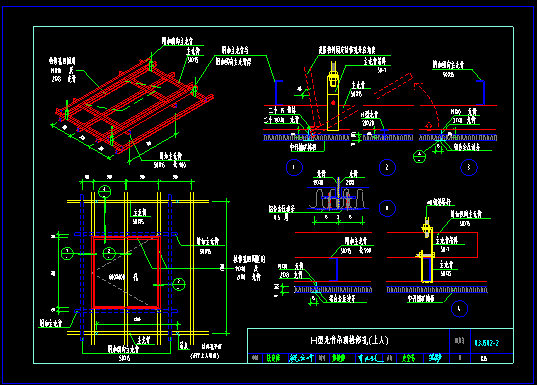Pick the green section marker above the red opening
Viewport: 537px width, 385px height.
104,191
